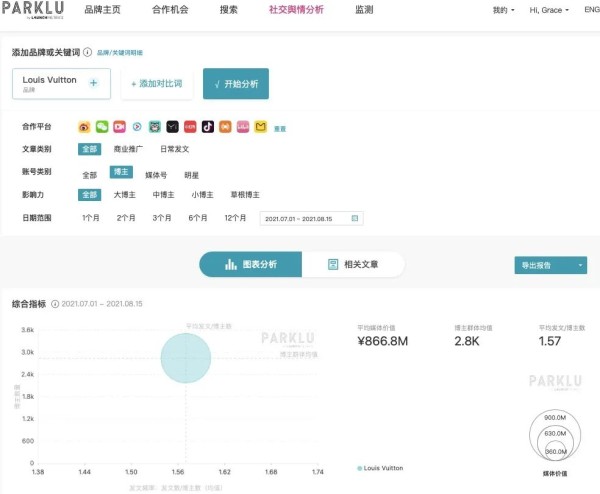The width and height of the screenshot is (600, 494).
Task: Toggle the Weibo platform icon
Action: click(84, 127)
